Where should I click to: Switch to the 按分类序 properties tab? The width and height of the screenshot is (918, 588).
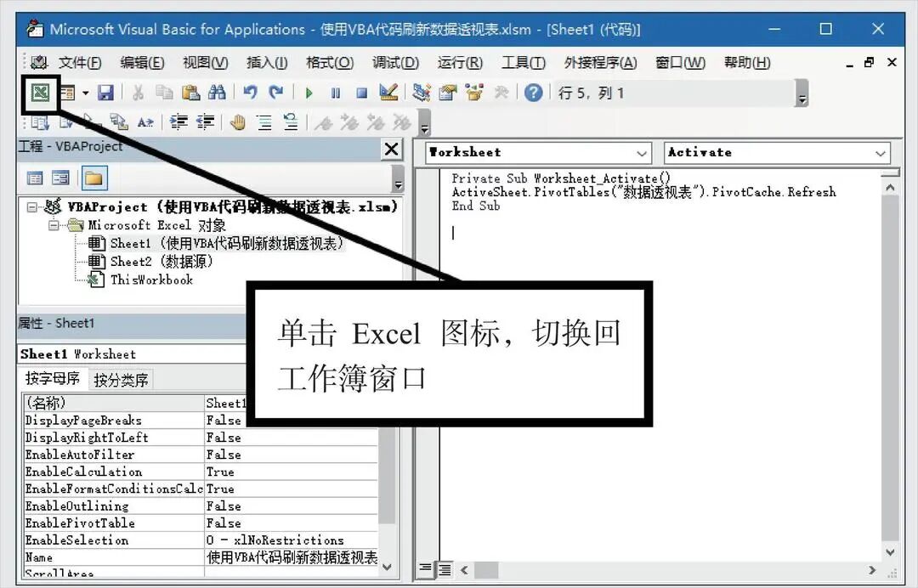tap(121, 380)
